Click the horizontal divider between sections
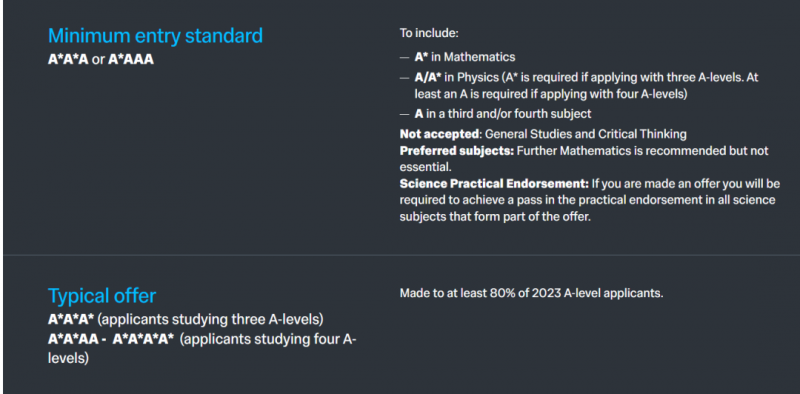Screen dimensions: 800x394 coord(402,255)
